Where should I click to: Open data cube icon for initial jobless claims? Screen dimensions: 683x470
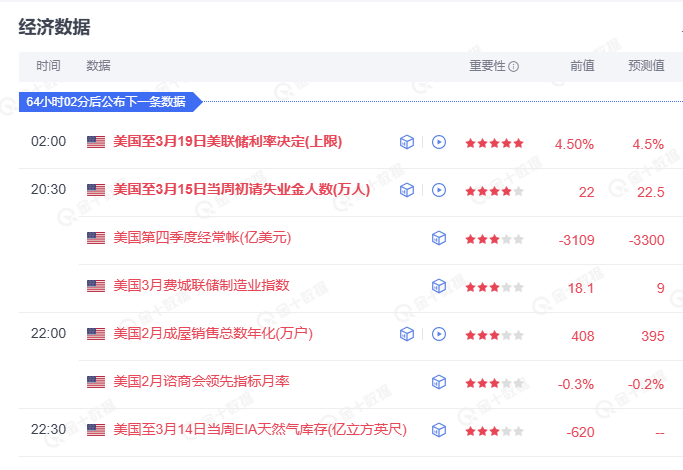407,190
